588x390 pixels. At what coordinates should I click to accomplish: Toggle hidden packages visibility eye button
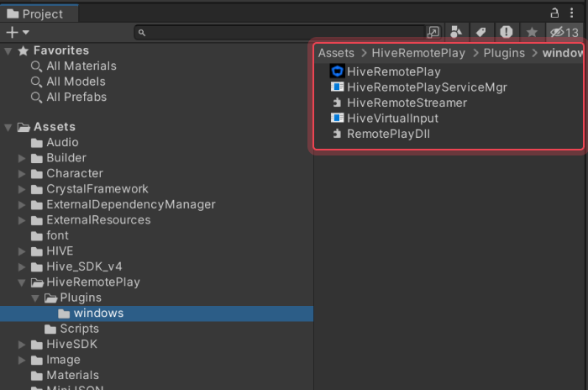564,32
